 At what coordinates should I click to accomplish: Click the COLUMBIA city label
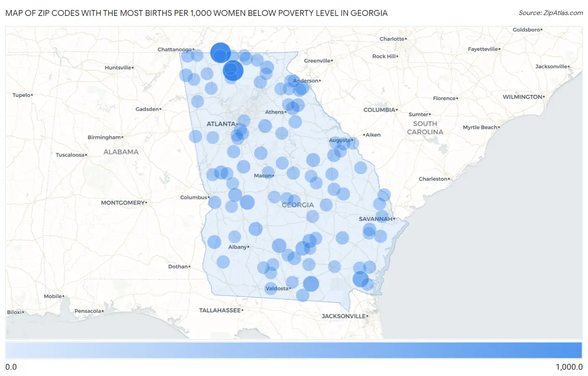(x=379, y=110)
